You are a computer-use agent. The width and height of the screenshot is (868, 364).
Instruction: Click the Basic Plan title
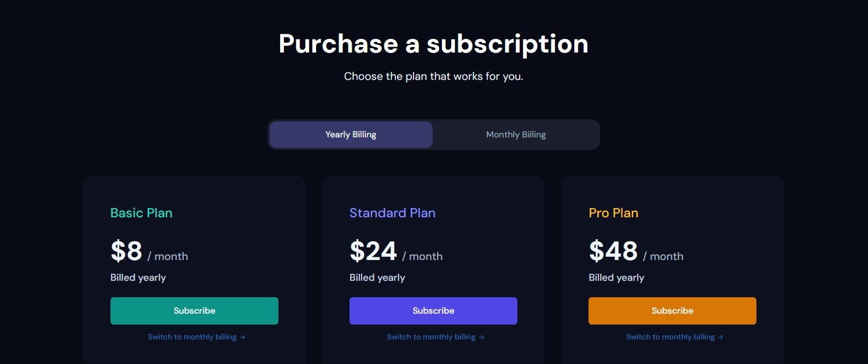point(141,213)
